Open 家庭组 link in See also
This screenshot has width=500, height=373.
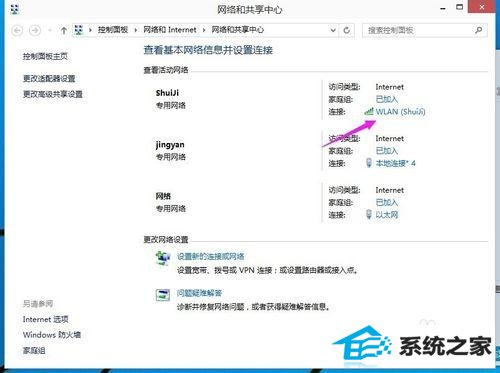pyautogui.click(x=34, y=351)
